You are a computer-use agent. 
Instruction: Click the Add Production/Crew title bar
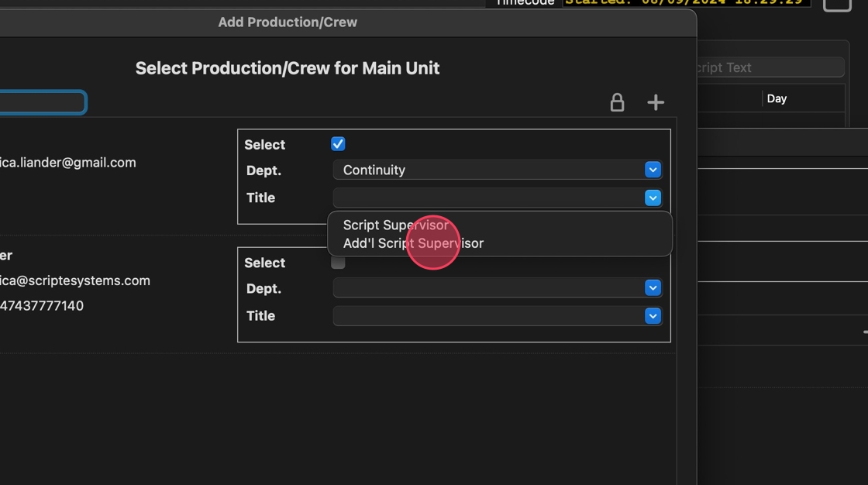pos(288,22)
